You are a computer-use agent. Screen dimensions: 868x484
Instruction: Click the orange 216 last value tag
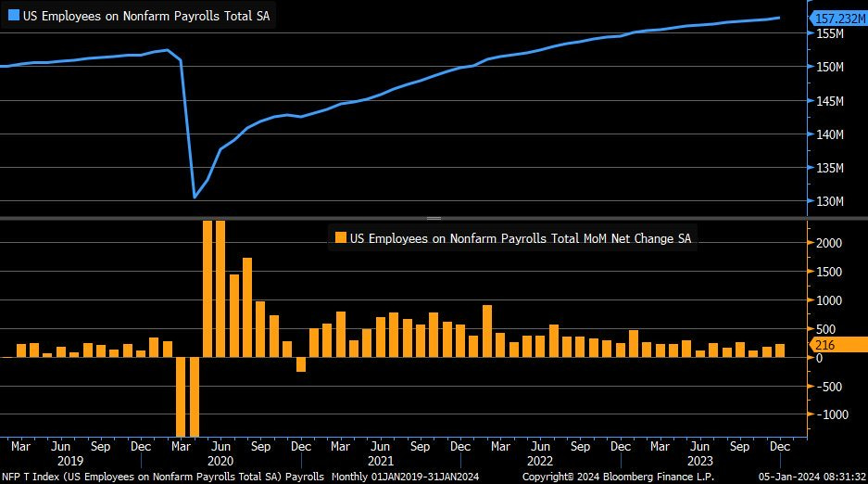836,345
